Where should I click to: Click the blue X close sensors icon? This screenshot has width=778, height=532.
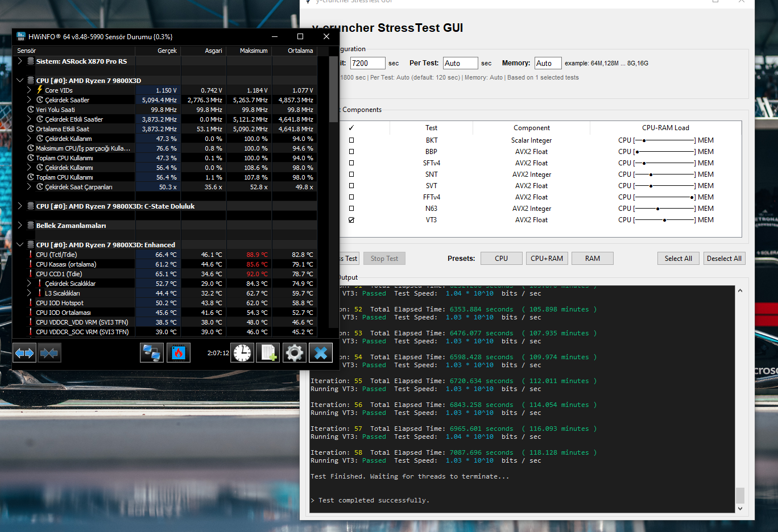pyautogui.click(x=320, y=353)
